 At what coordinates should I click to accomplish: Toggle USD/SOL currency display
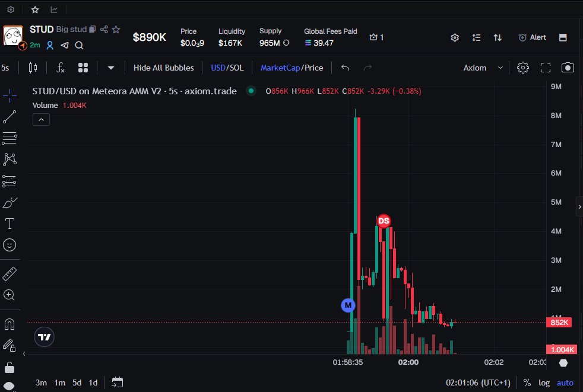(227, 68)
